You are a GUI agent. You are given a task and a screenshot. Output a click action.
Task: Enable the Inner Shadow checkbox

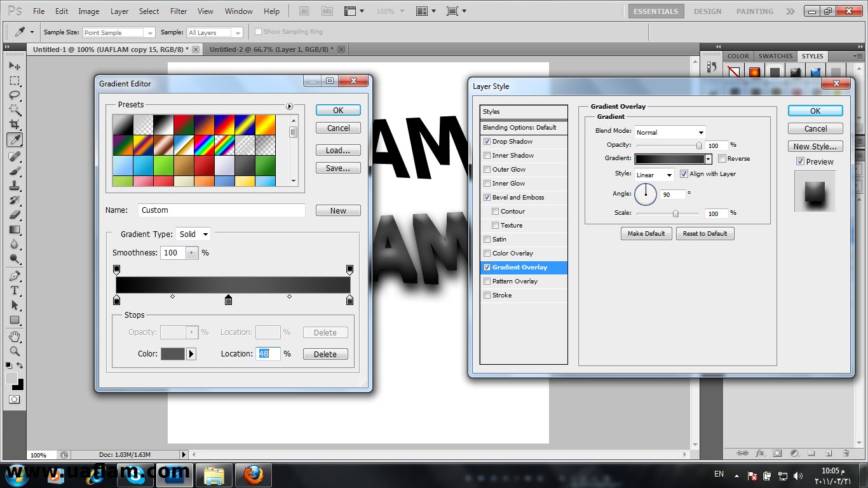coord(487,156)
